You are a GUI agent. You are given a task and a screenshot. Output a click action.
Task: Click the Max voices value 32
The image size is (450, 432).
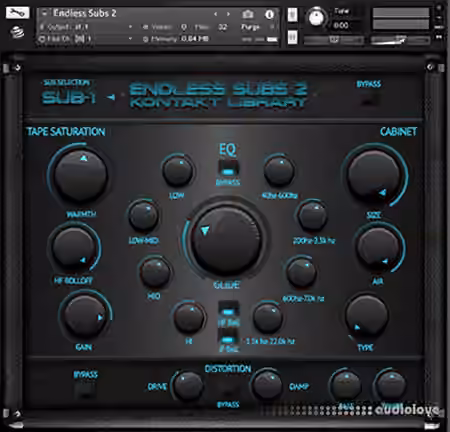pos(222,27)
